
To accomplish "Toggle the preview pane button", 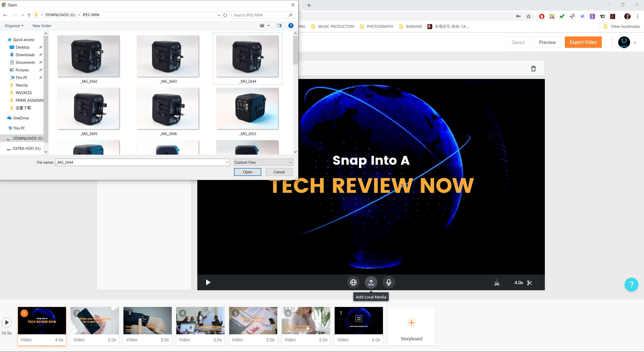I will point(279,26).
